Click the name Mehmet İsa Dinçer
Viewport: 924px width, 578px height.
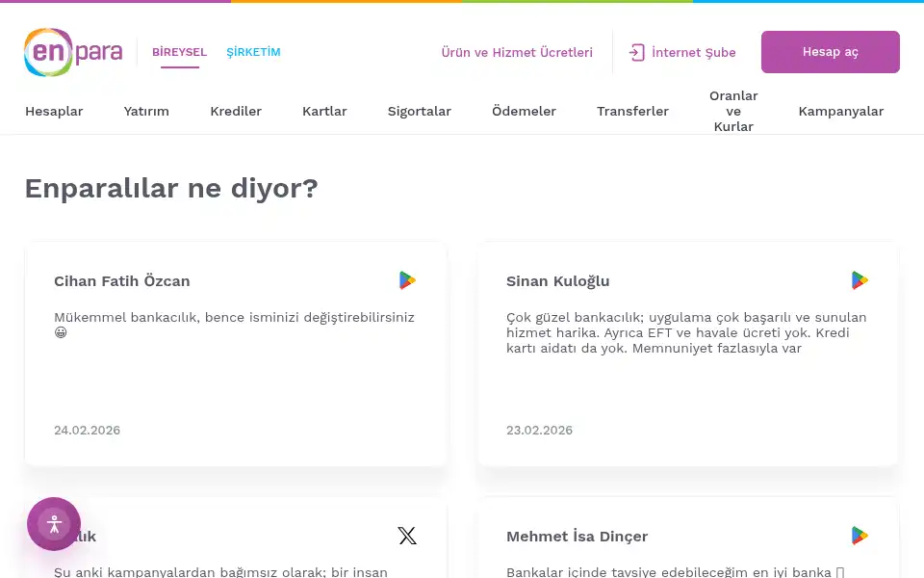(x=577, y=537)
